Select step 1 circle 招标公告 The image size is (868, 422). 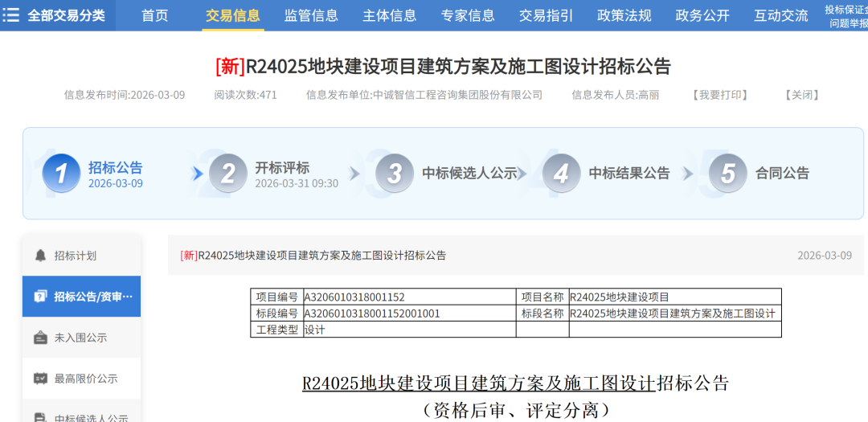61,174
